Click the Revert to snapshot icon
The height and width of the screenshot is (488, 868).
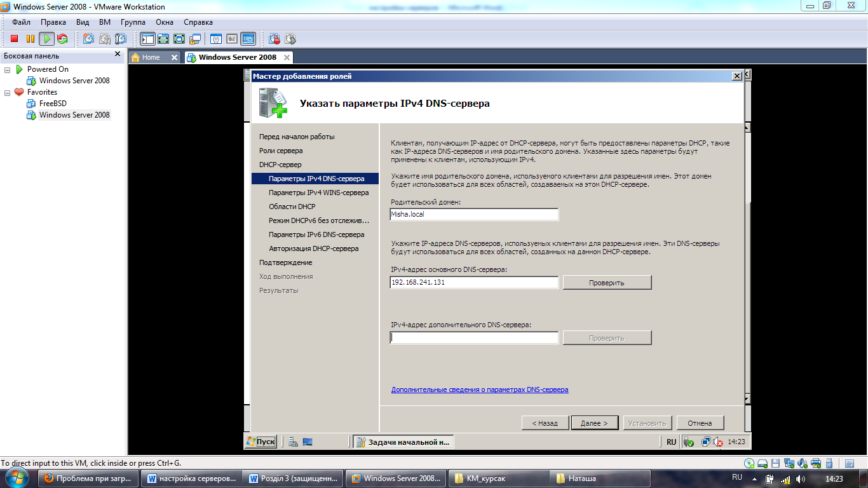pyautogui.click(x=104, y=39)
